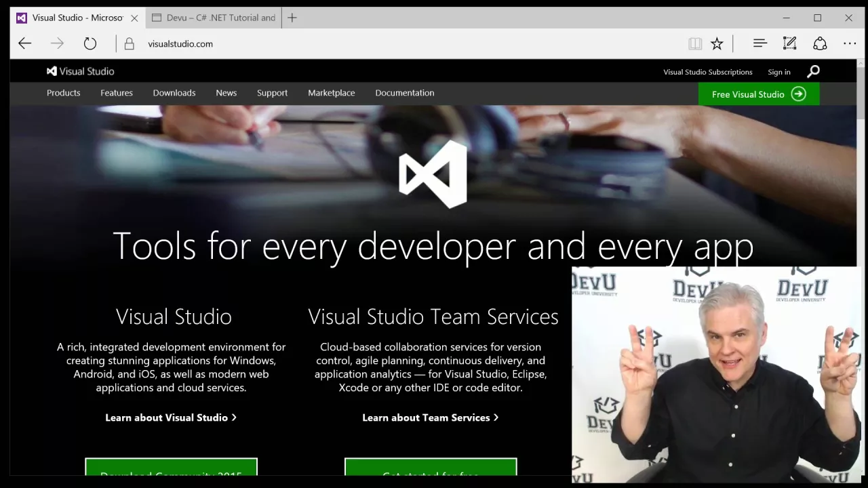The image size is (868, 488).
Task: Click the Share bell-shaped icon
Action: [820, 43]
